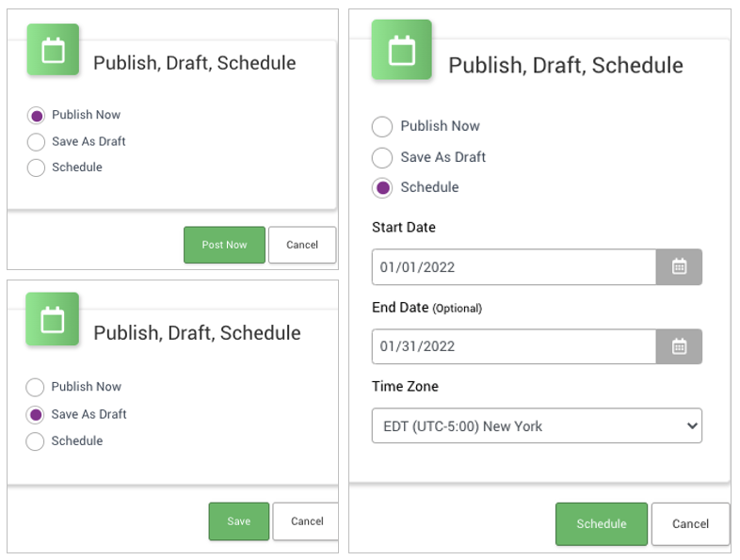The image size is (740, 560).
Task: Click the End Date field showing 01/31/2022
Action: click(513, 346)
